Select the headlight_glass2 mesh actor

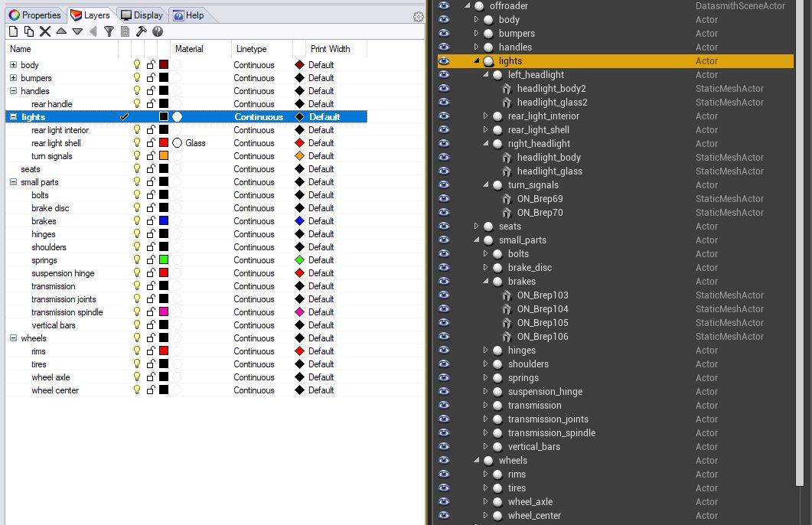pyautogui.click(x=552, y=103)
